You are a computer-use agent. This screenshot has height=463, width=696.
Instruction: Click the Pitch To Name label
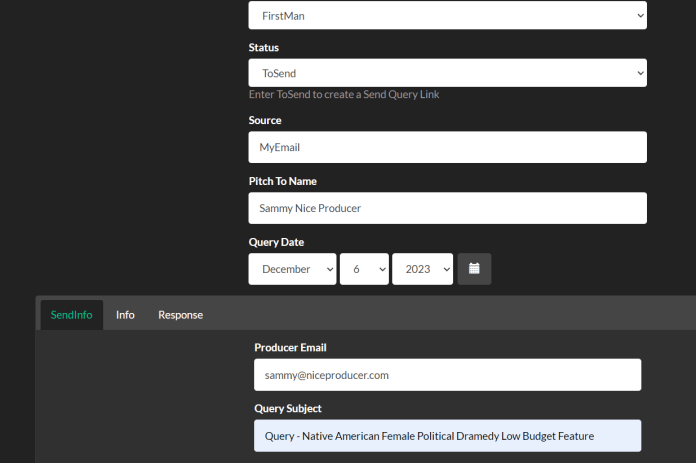[283, 181]
